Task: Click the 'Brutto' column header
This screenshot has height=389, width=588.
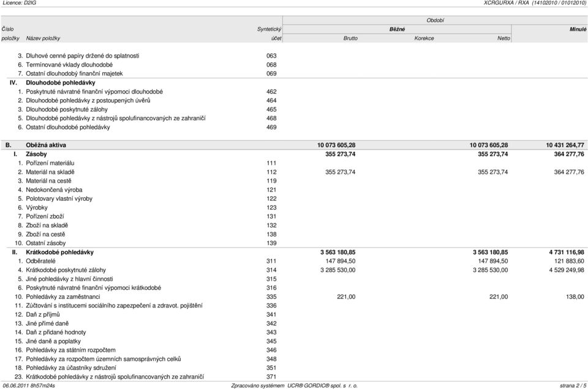Action: [350, 38]
